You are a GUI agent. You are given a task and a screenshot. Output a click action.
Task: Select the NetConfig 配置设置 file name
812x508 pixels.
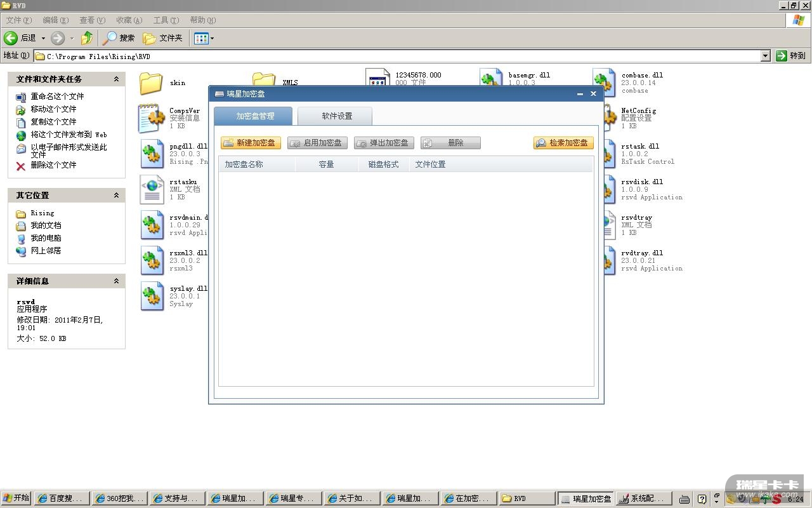(639, 111)
